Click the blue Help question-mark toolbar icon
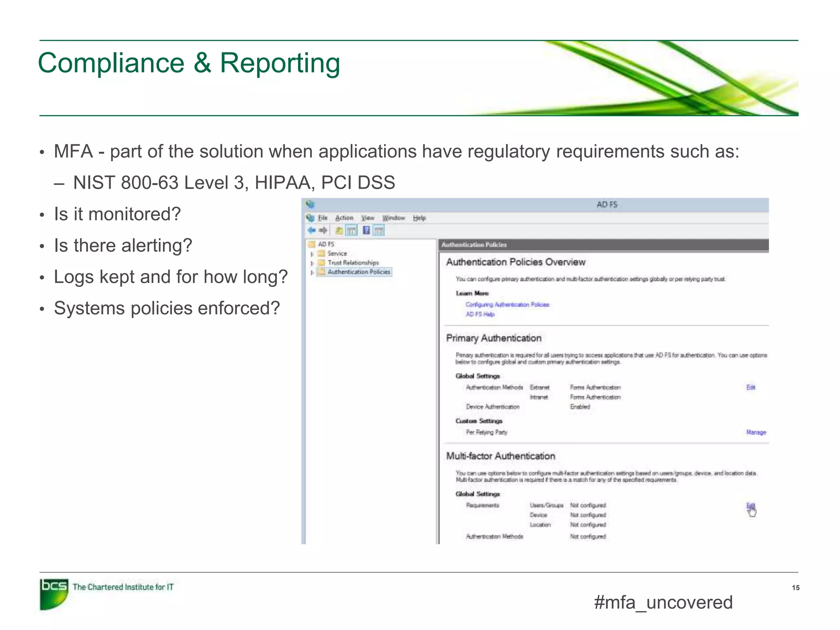Screen dimensions: 840x630 pos(366,231)
